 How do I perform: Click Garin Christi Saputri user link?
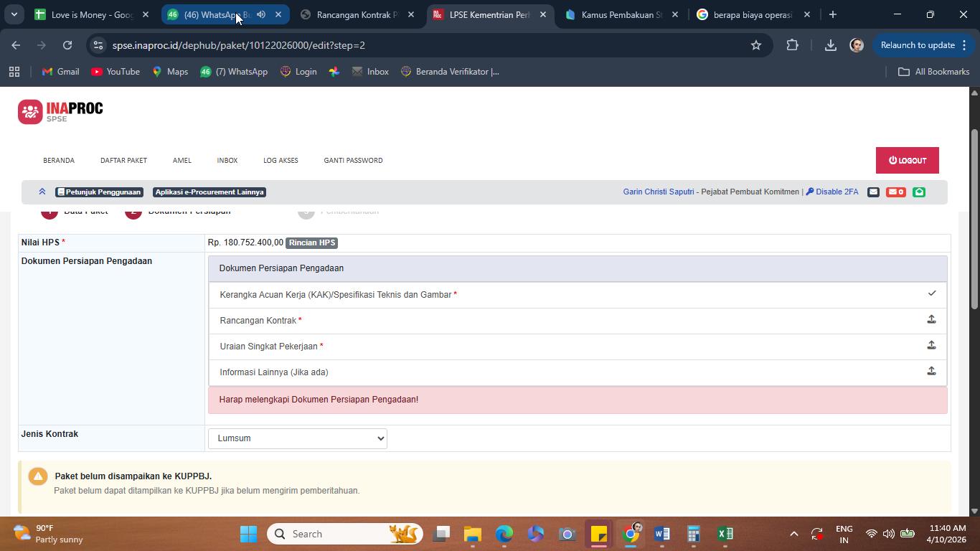pos(659,192)
